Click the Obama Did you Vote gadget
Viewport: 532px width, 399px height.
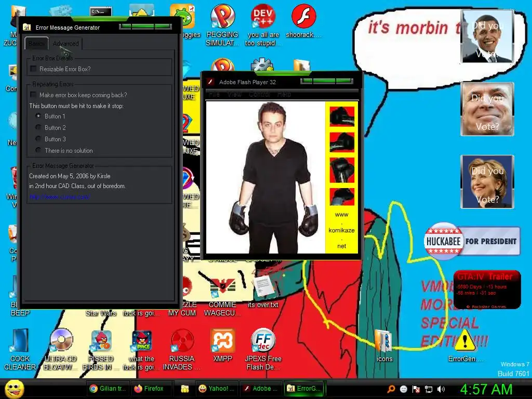(487, 36)
